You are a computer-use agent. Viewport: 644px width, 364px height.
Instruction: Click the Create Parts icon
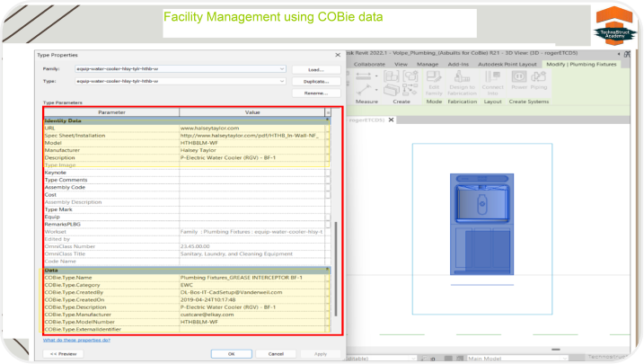click(391, 90)
